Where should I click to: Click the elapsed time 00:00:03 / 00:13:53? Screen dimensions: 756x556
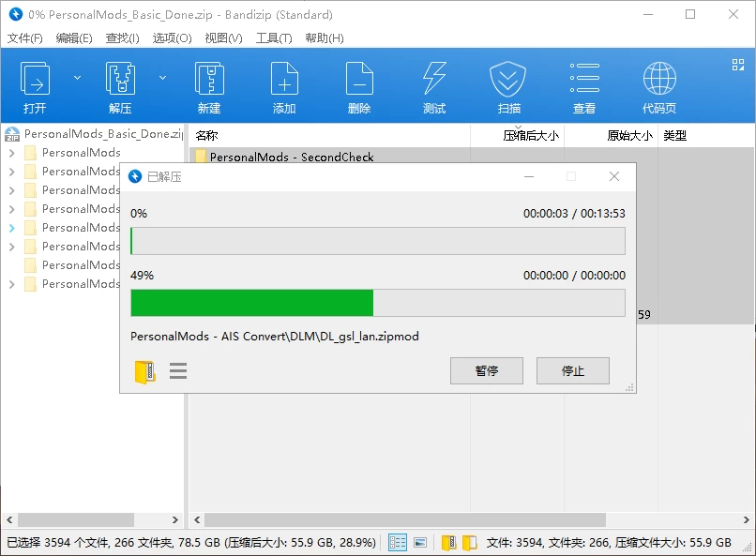[x=574, y=214]
